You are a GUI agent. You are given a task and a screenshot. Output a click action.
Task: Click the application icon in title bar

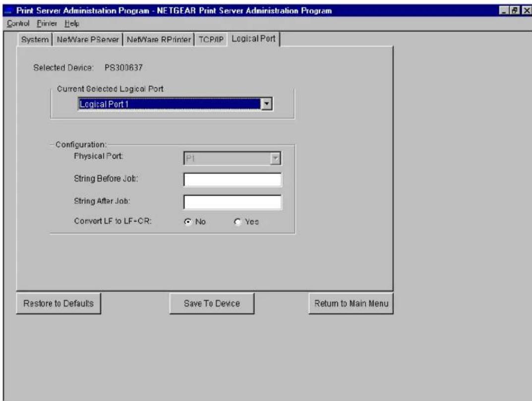(x=8, y=11)
